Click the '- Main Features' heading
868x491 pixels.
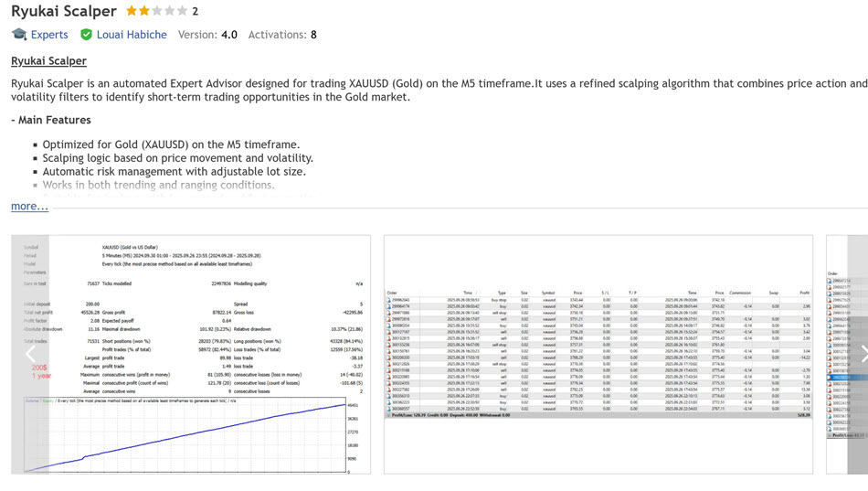(51, 121)
